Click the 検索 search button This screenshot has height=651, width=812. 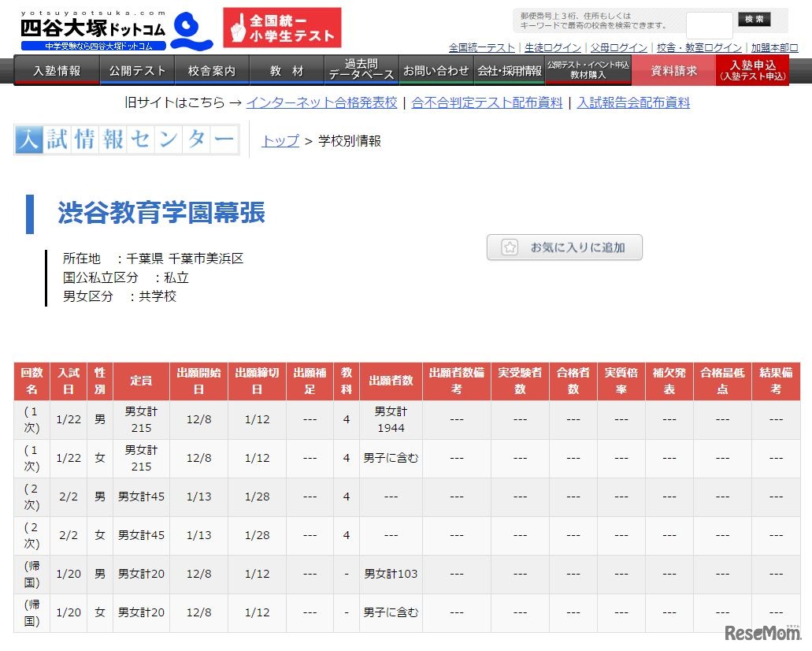(x=754, y=20)
